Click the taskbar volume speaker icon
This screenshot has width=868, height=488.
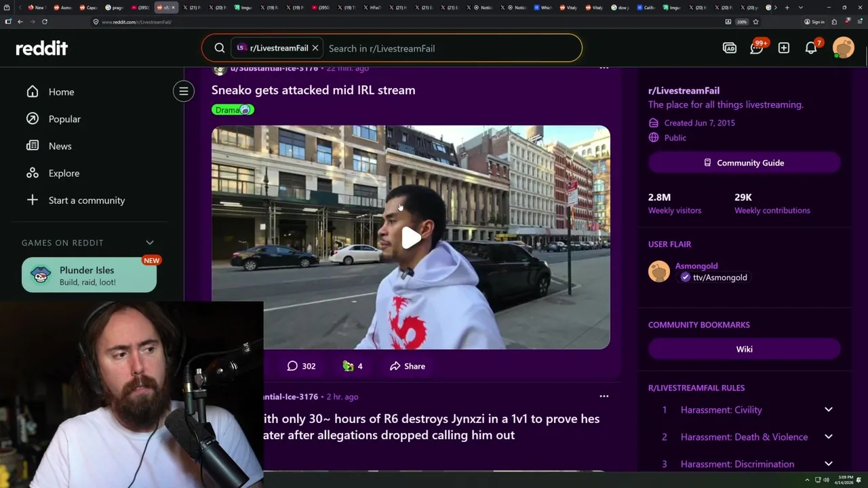(826, 480)
